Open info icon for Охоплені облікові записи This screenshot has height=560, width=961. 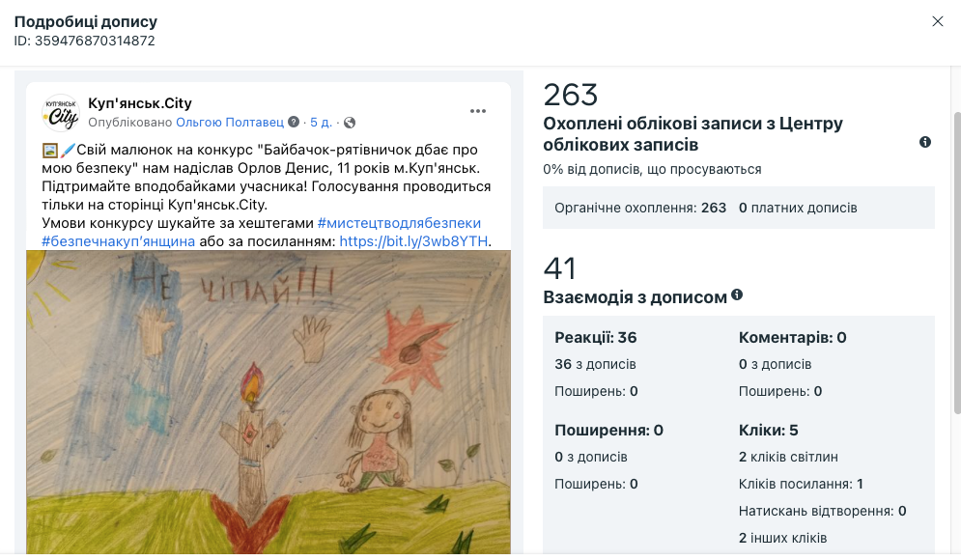(x=925, y=142)
